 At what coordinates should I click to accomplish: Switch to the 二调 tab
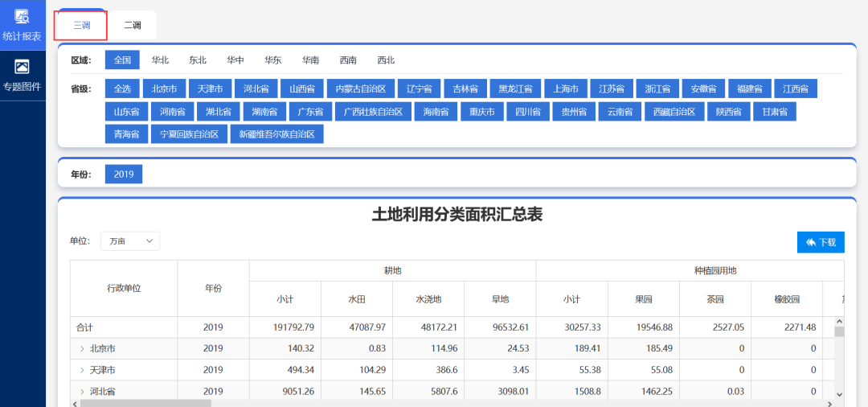(133, 26)
